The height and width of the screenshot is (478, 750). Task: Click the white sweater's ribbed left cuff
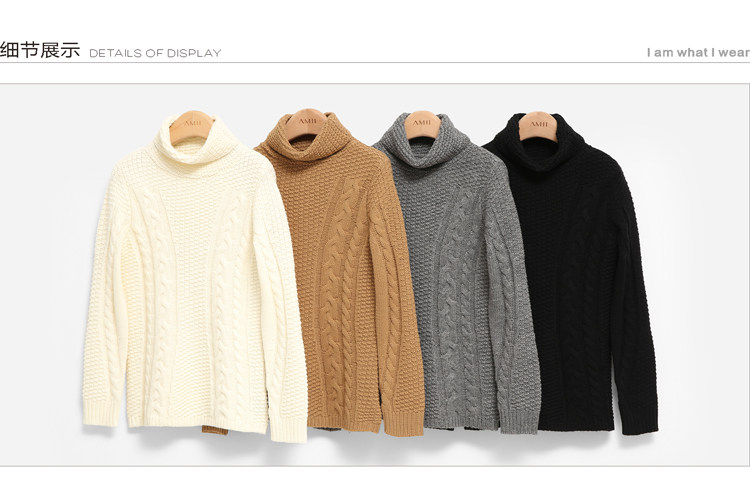[101, 411]
